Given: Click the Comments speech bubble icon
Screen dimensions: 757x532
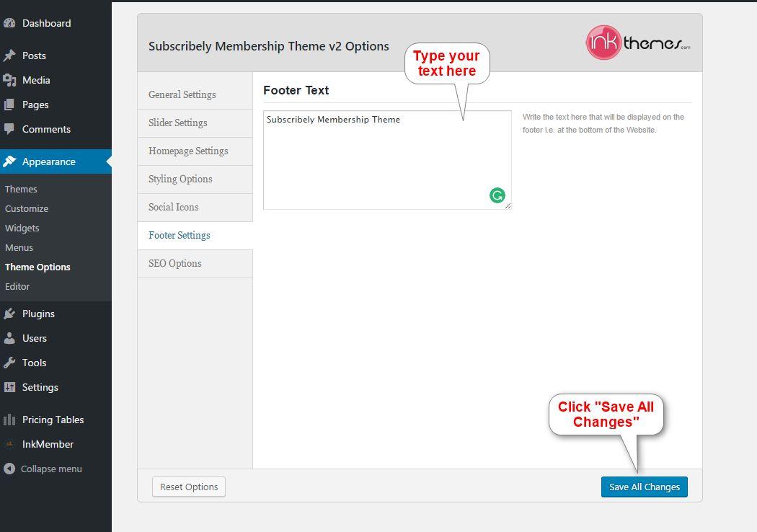Looking at the screenshot, I should 9,129.
